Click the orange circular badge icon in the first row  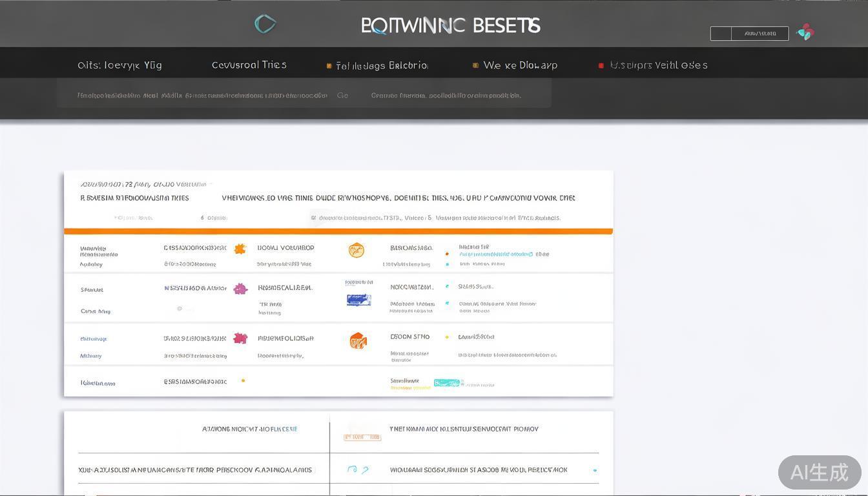tap(356, 250)
